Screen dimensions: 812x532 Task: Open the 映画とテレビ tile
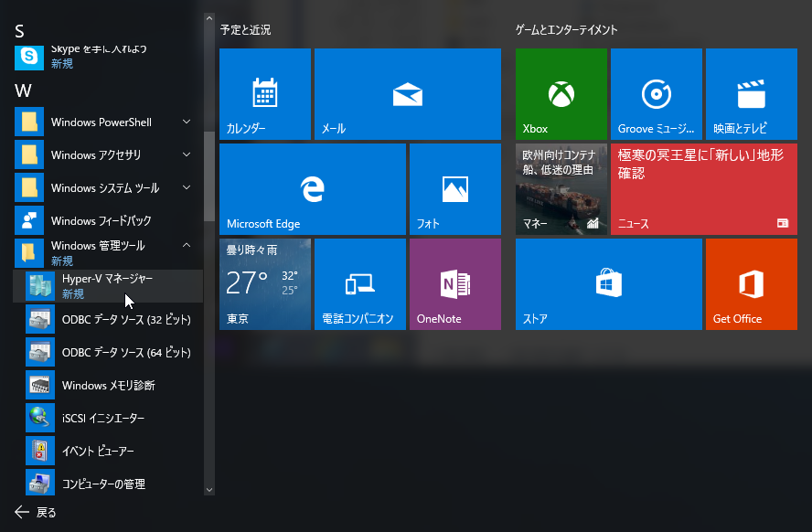[x=752, y=94]
